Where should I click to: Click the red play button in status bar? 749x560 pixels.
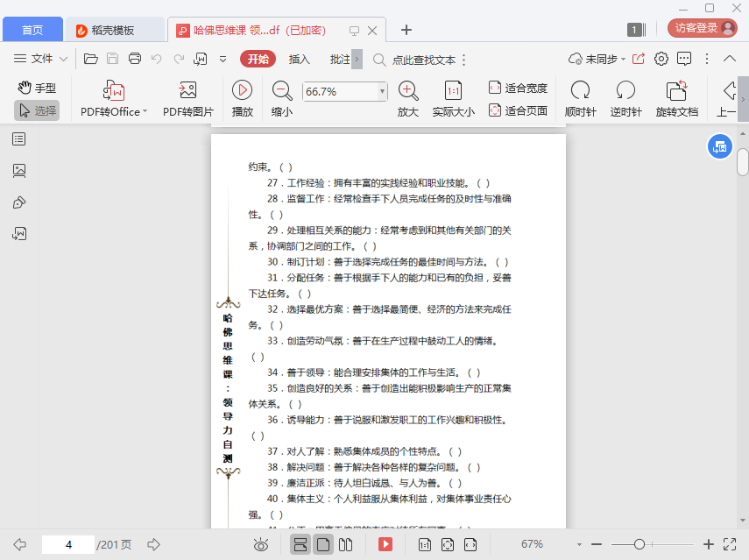point(385,544)
